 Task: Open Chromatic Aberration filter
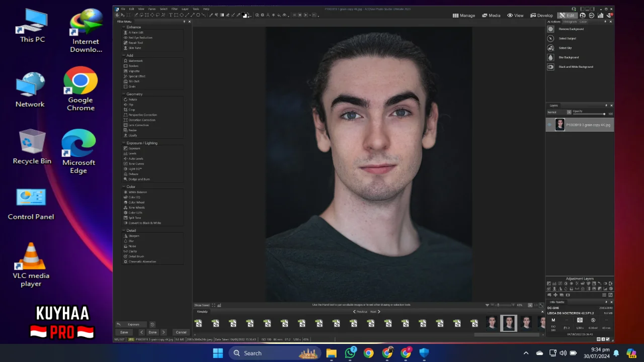[x=142, y=261]
